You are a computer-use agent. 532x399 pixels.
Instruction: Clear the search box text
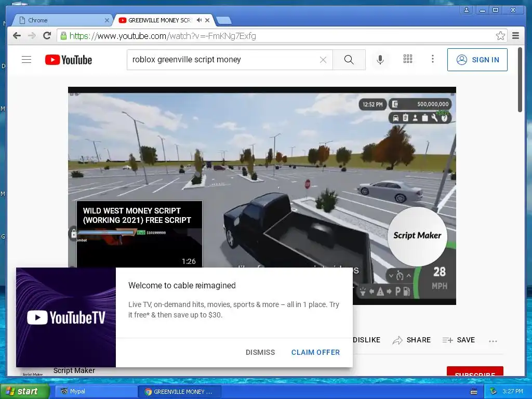(x=323, y=60)
